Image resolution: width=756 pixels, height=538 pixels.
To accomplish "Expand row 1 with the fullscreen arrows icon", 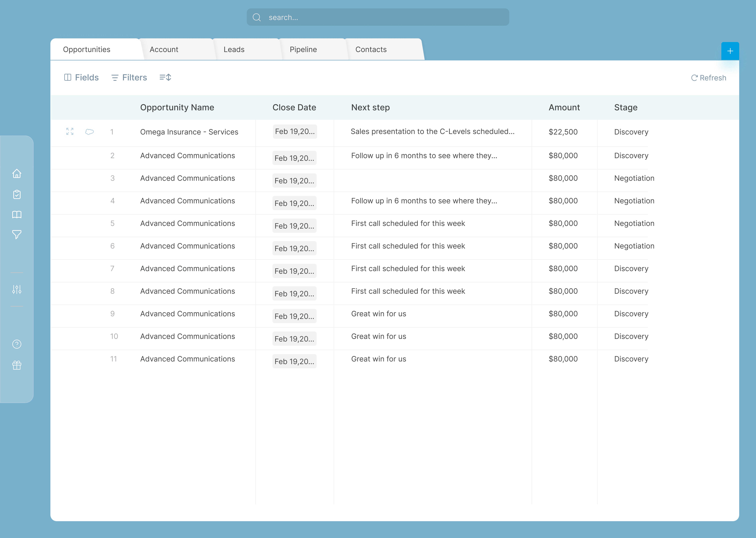I will 70,131.
